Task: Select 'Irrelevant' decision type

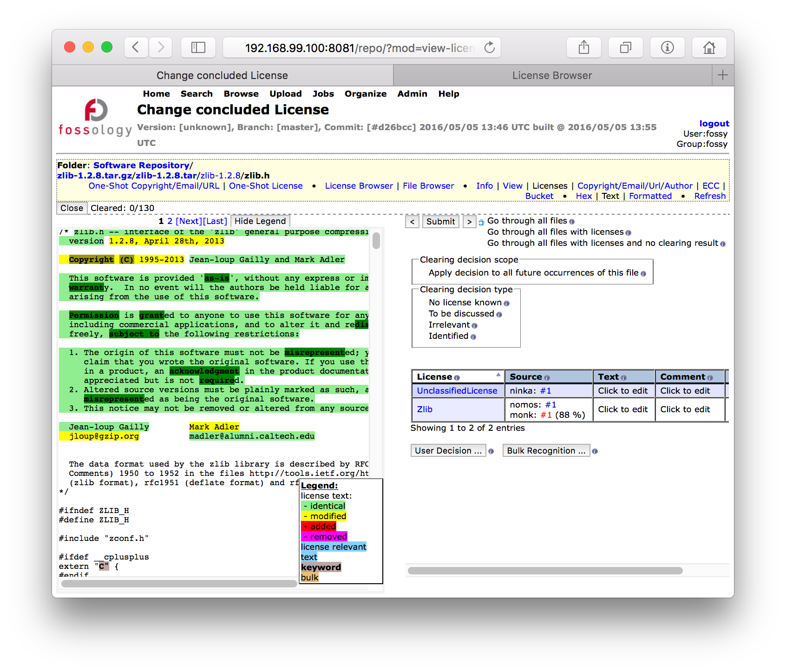Action: point(449,325)
